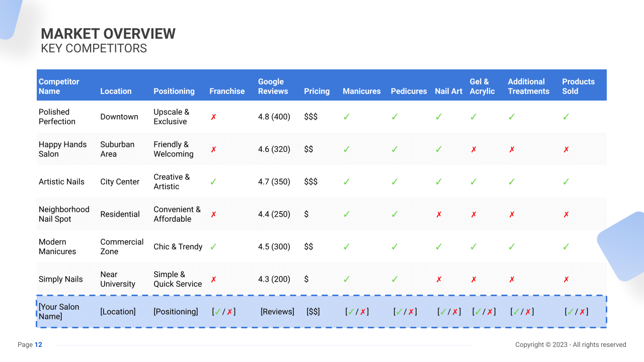Click Simply Nails' Products Sold cross mark
This screenshot has height=362, width=644.
[x=566, y=279]
